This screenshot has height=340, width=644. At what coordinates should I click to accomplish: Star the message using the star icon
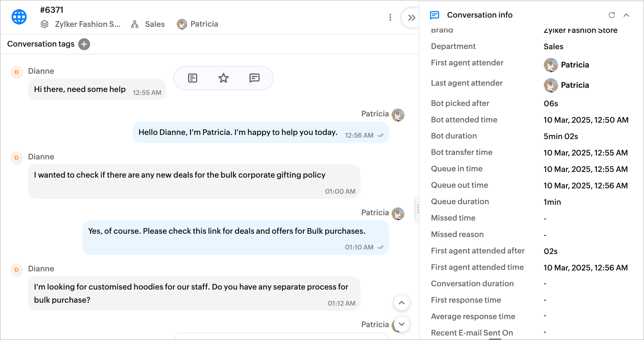pos(223,78)
